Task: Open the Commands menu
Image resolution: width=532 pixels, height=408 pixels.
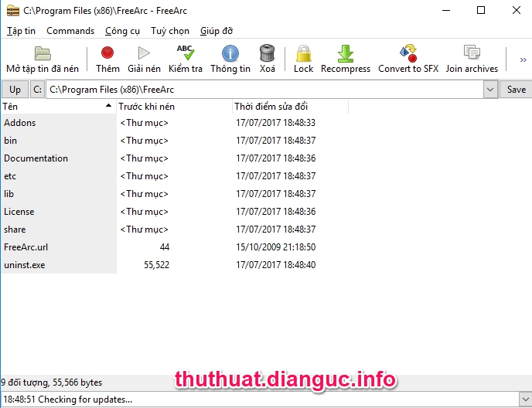Action: pos(70,31)
